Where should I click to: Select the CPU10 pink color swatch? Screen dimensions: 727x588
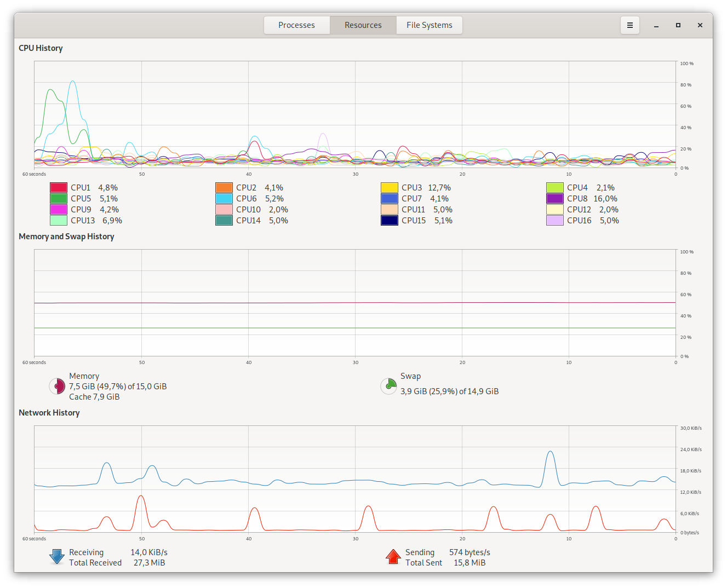click(224, 210)
